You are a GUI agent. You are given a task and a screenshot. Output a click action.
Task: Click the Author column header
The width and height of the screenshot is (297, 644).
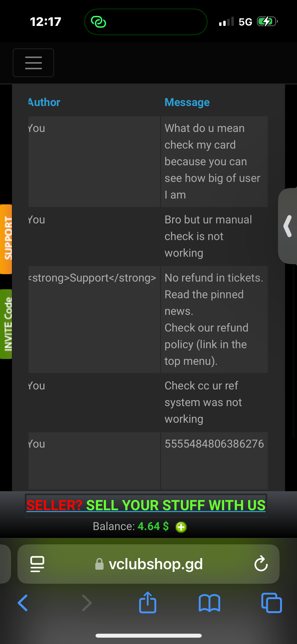point(44,102)
